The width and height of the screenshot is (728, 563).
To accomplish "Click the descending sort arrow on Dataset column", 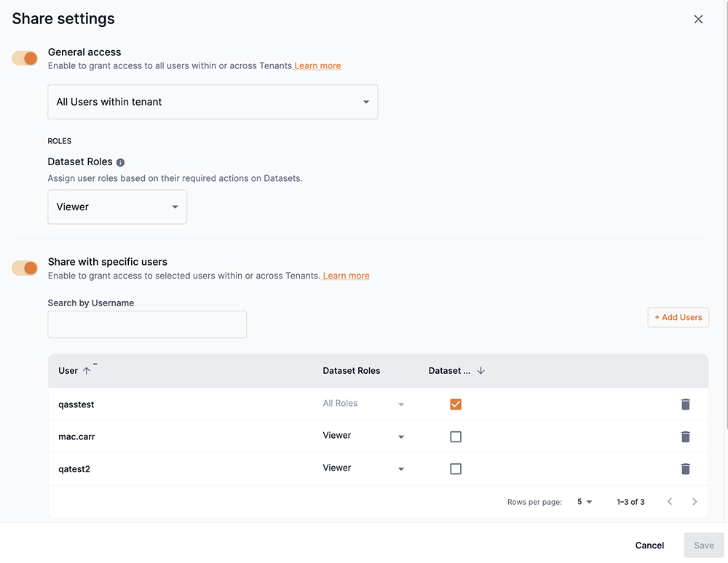I will coord(480,370).
